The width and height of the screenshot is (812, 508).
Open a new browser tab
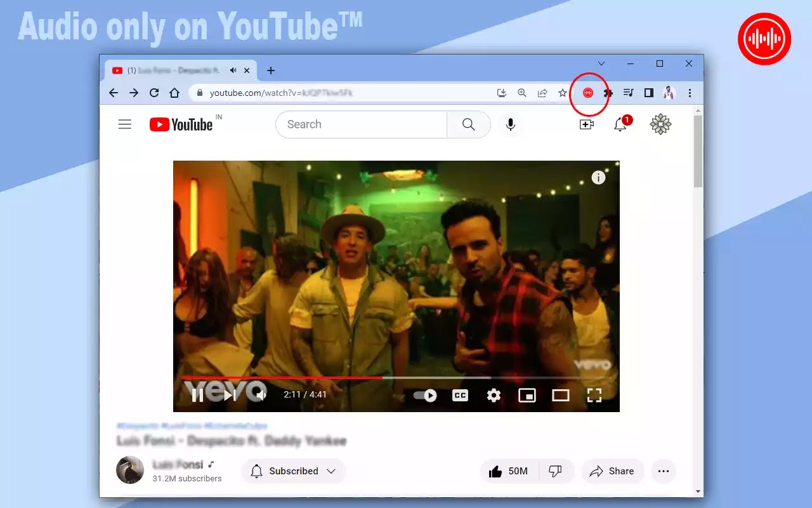click(271, 70)
